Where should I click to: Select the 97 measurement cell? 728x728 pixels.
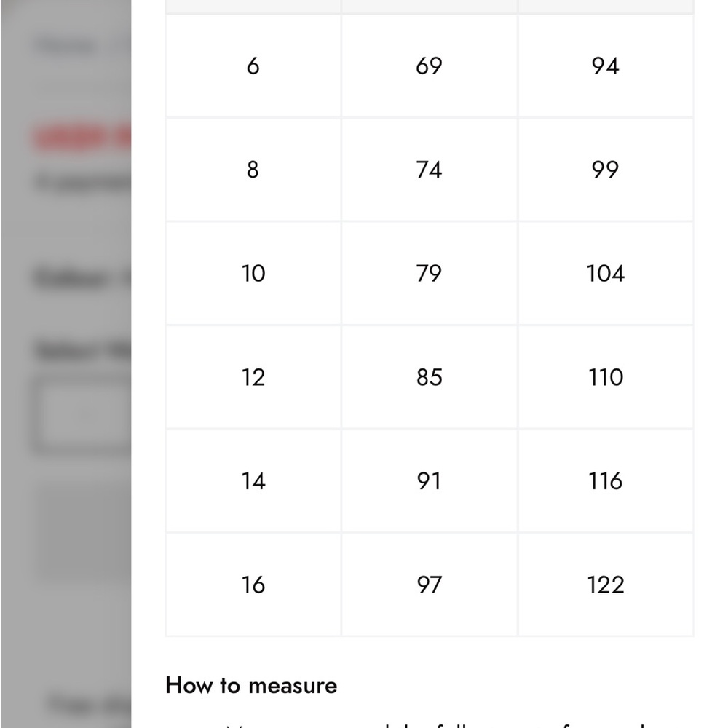coord(429,585)
